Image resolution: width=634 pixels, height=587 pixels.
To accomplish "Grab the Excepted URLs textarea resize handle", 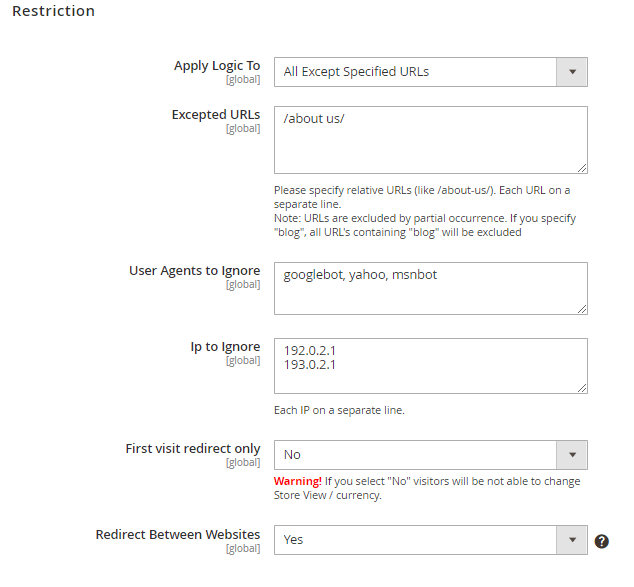I will [582, 168].
